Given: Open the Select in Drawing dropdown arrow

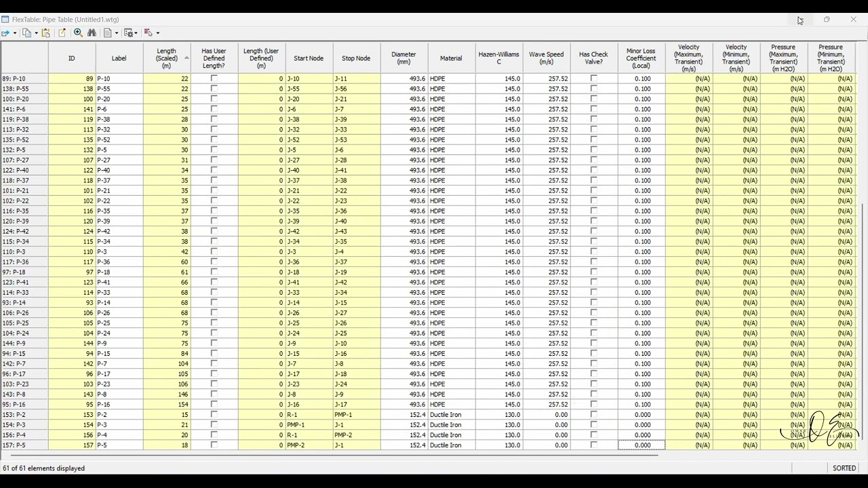Looking at the screenshot, I should [157, 33].
